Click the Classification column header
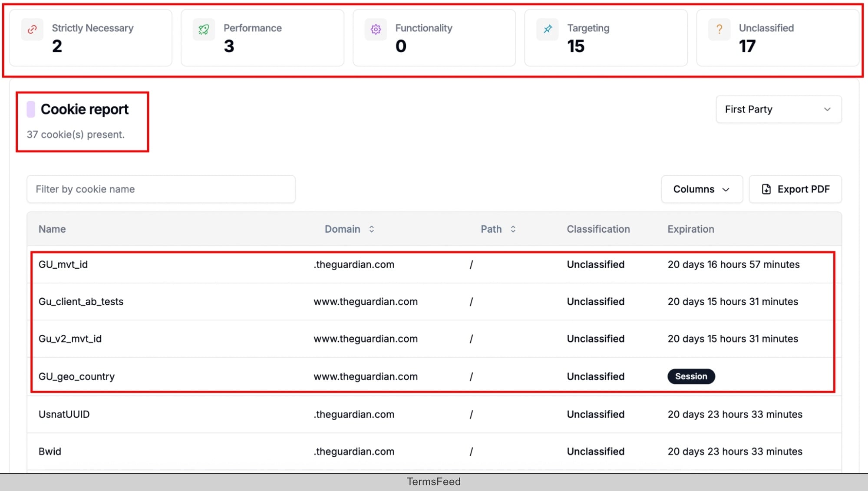Viewport: 868px width, 491px height. [x=598, y=229]
